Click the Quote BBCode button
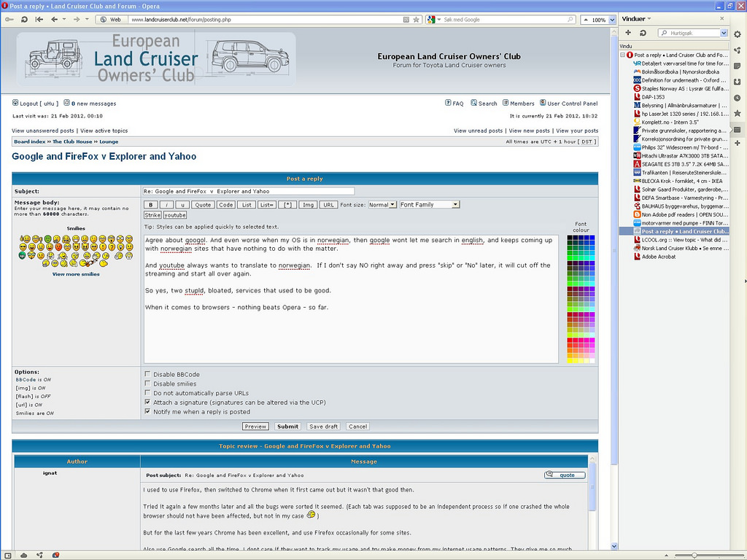The width and height of the screenshot is (747, 560). pyautogui.click(x=203, y=205)
